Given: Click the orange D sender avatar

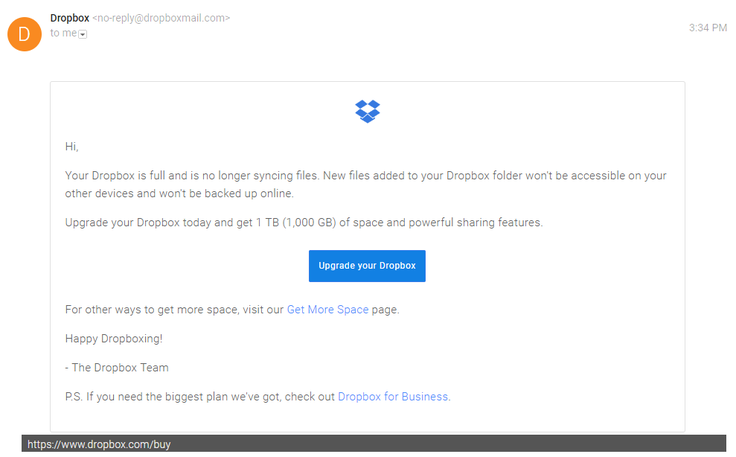Looking at the screenshot, I should [24, 34].
